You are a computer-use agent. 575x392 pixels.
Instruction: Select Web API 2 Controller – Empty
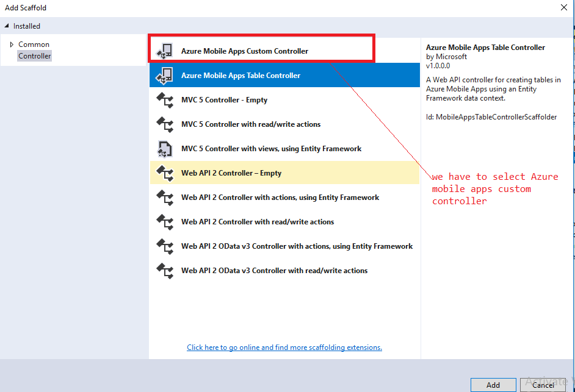click(x=284, y=173)
